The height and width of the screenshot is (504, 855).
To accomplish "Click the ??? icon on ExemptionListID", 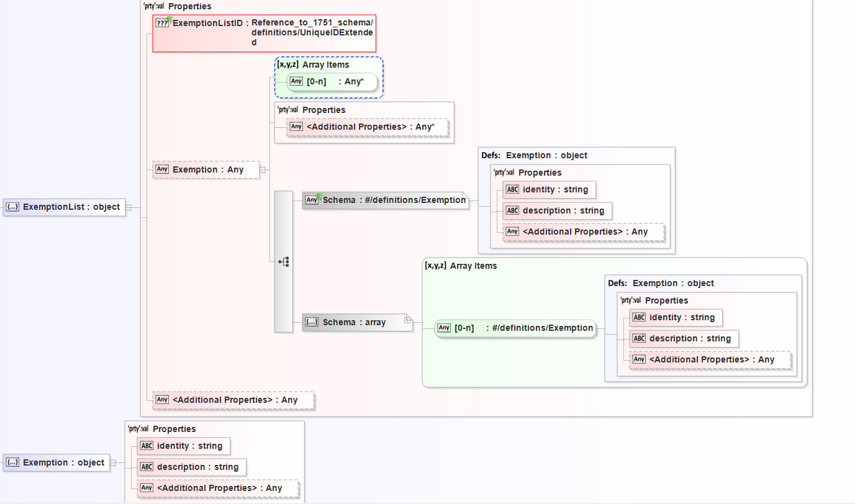I will tap(163, 23).
